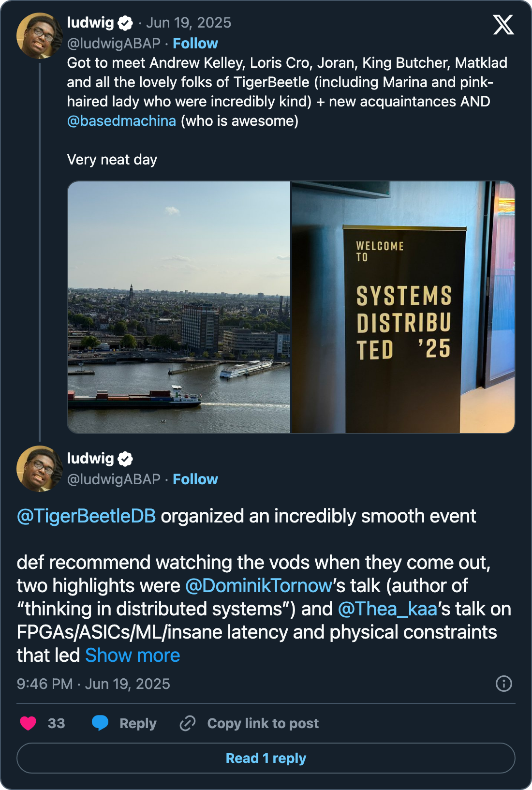Open the Amsterdam skyline photo
Screen dimensions: 532x790
coord(179,307)
